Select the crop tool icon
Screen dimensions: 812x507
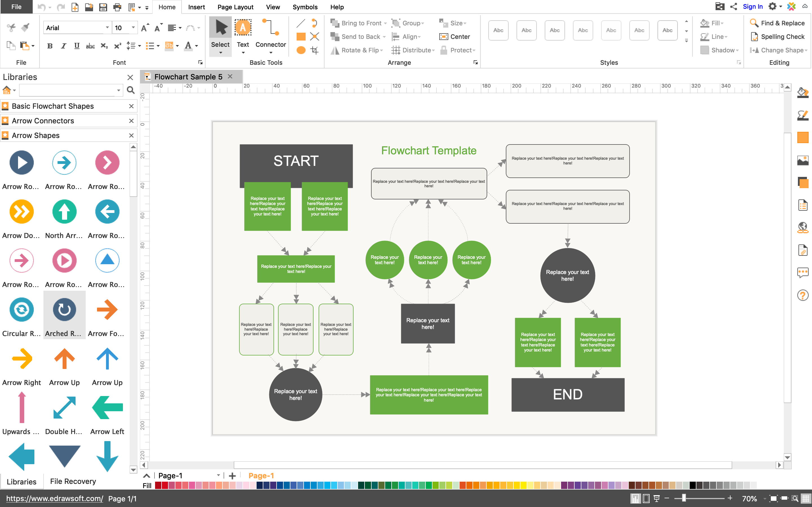pos(314,50)
